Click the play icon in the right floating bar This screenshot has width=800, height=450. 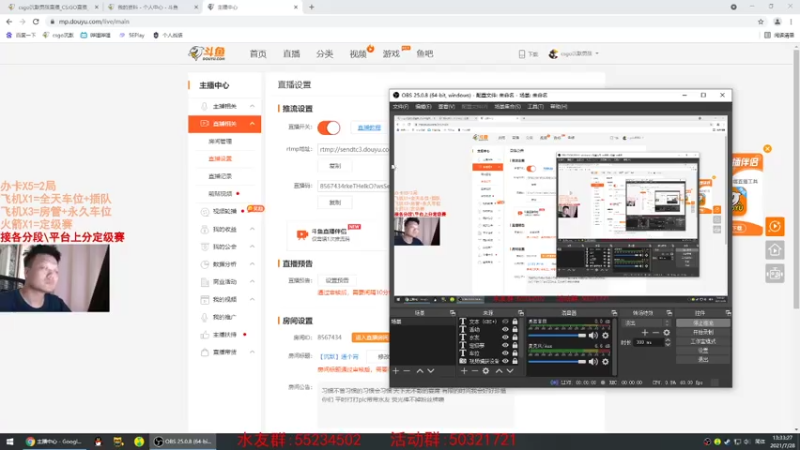click(774, 227)
